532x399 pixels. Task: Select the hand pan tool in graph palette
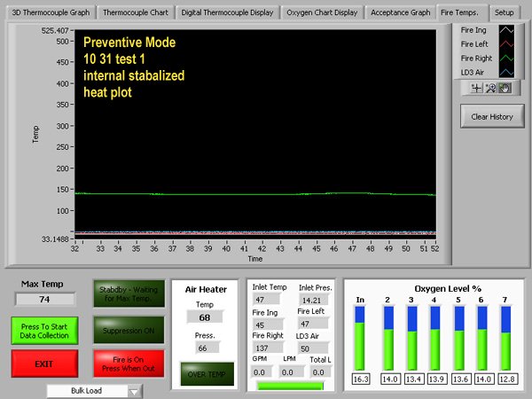(x=505, y=88)
